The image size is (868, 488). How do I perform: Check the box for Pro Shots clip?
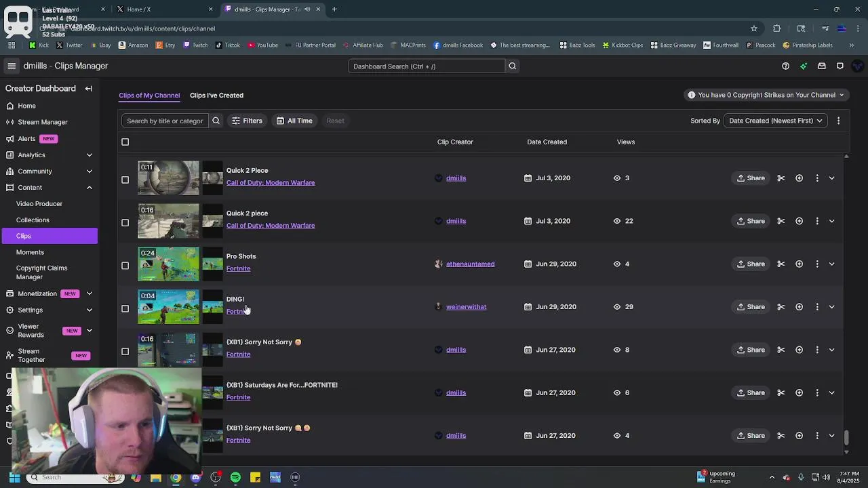[x=125, y=266]
